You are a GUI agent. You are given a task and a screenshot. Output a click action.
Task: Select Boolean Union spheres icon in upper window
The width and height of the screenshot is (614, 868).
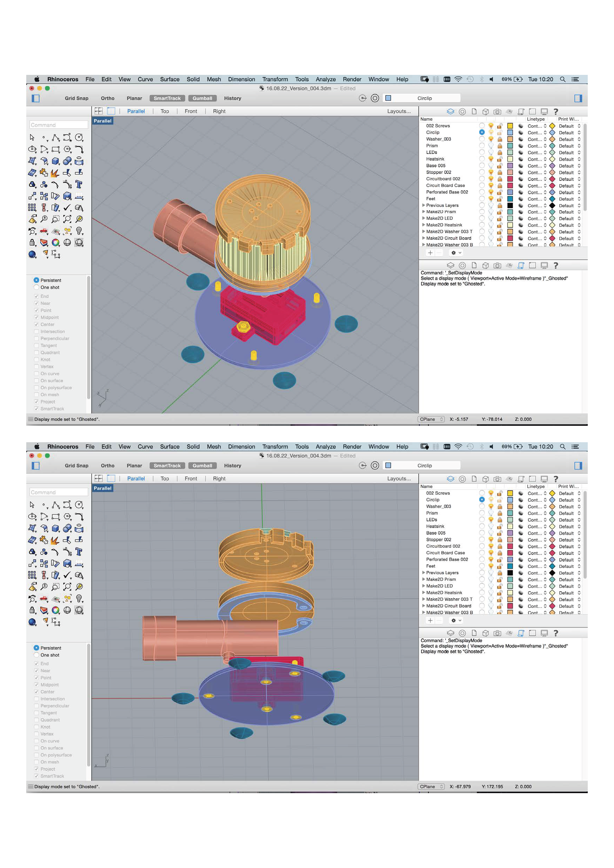point(67,161)
